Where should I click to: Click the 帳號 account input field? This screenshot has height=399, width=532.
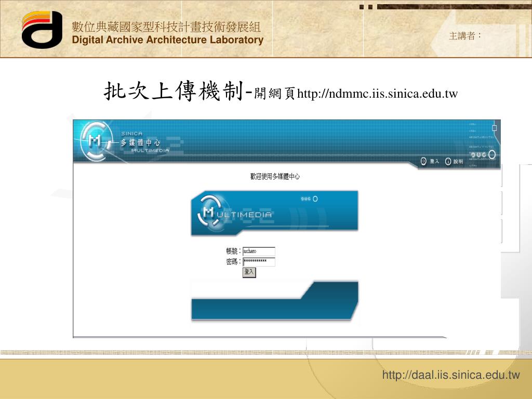pos(259,251)
